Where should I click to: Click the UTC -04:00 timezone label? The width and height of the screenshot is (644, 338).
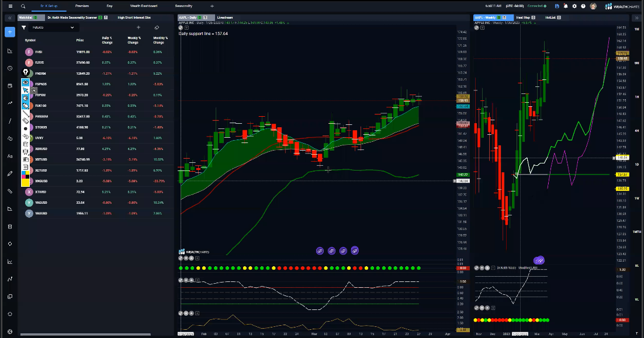click(x=515, y=6)
